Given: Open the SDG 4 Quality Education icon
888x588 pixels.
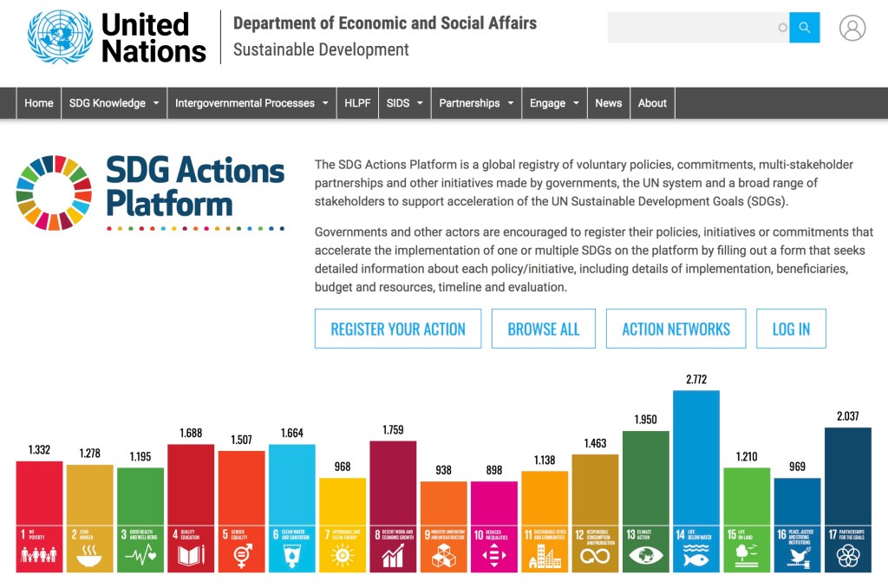Looking at the screenshot, I should pos(191,548).
